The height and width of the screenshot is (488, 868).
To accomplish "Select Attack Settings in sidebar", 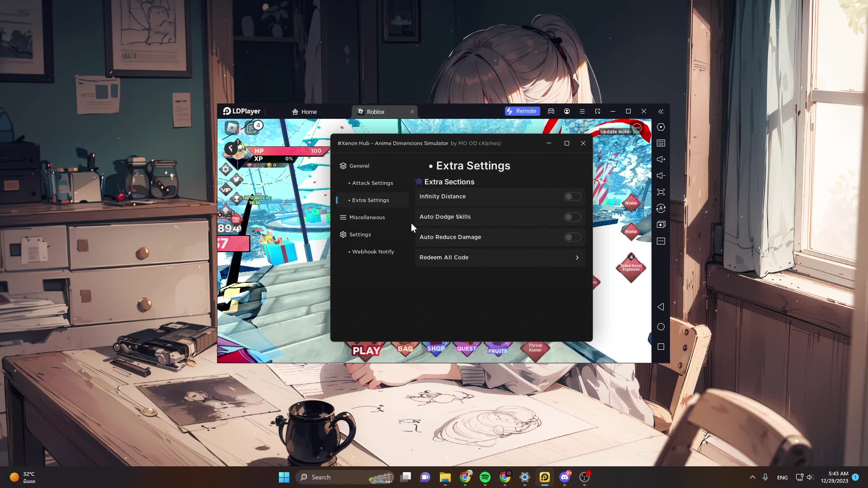I will click(373, 183).
